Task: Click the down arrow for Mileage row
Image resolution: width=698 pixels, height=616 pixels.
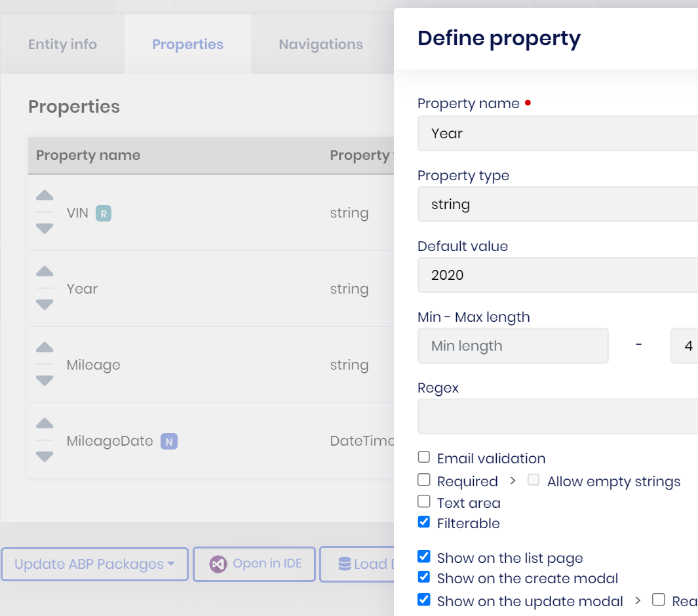Action: [x=45, y=380]
